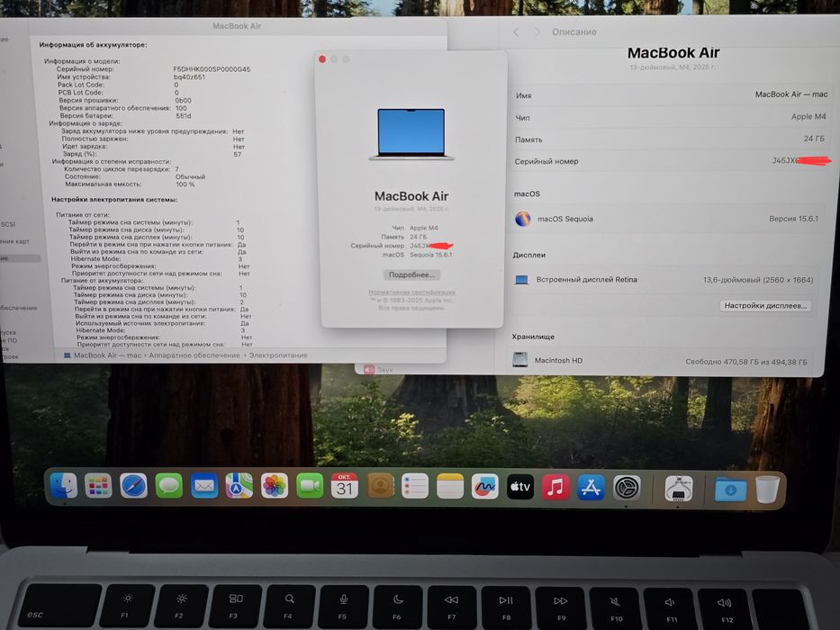Go back using the left chevron in Описание

click(x=516, y=32)
